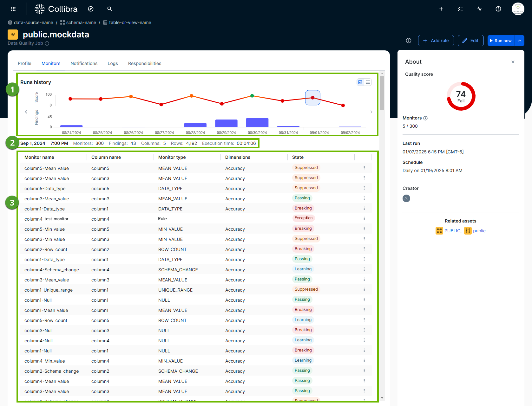532x406 pixels.
Task: Switch to the Notifications tab
Action: pyautogui.click(x=84, y=63)
